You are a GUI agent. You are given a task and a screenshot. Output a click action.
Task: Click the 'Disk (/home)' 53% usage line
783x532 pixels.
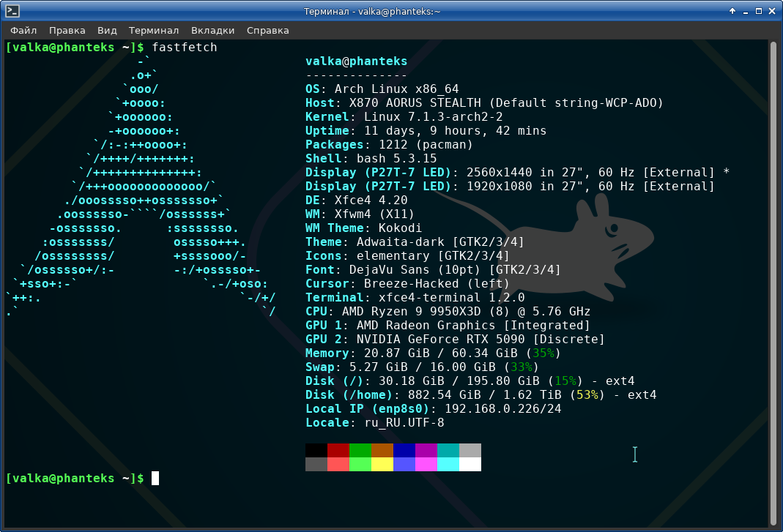pos(481,395)
